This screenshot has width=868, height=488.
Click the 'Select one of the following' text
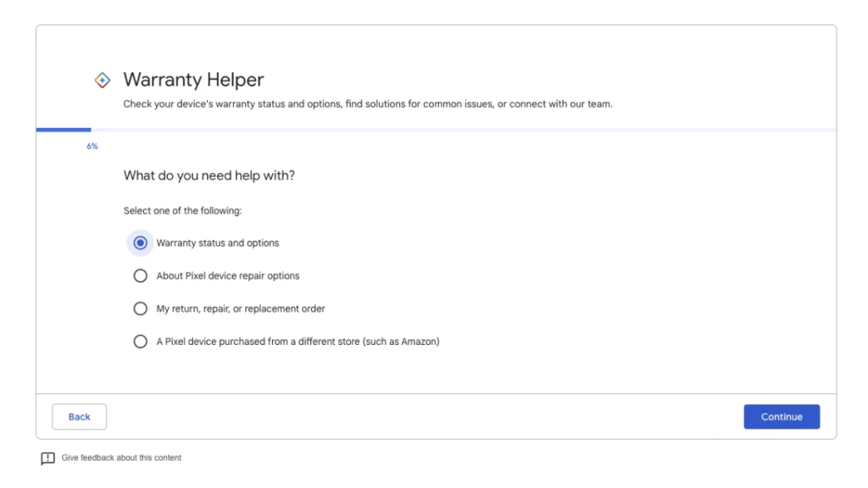[x=183, y=211]
